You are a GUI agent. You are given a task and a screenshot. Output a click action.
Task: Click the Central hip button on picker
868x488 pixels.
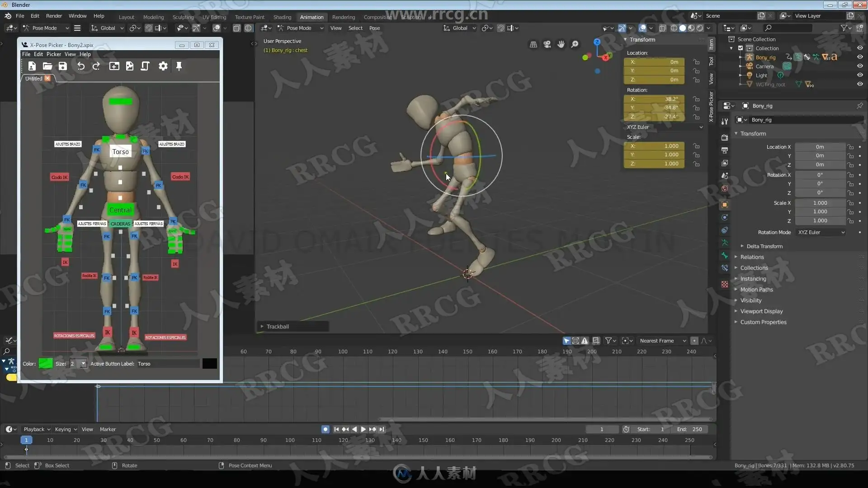120,210
